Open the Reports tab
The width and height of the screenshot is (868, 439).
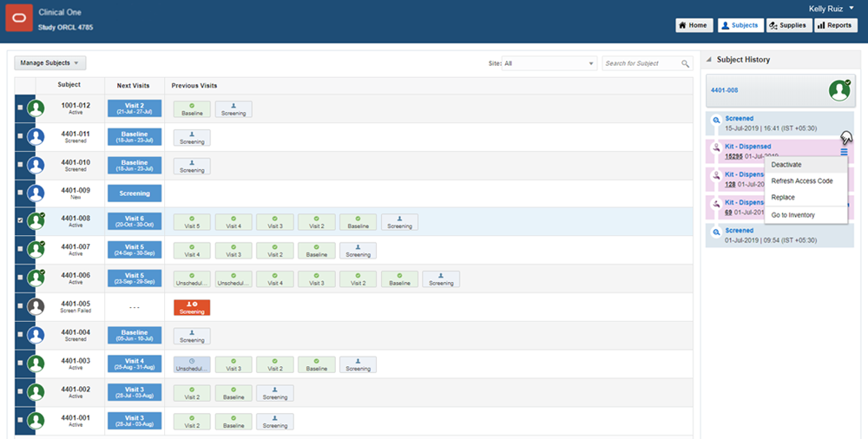click(x=836, y=25)
